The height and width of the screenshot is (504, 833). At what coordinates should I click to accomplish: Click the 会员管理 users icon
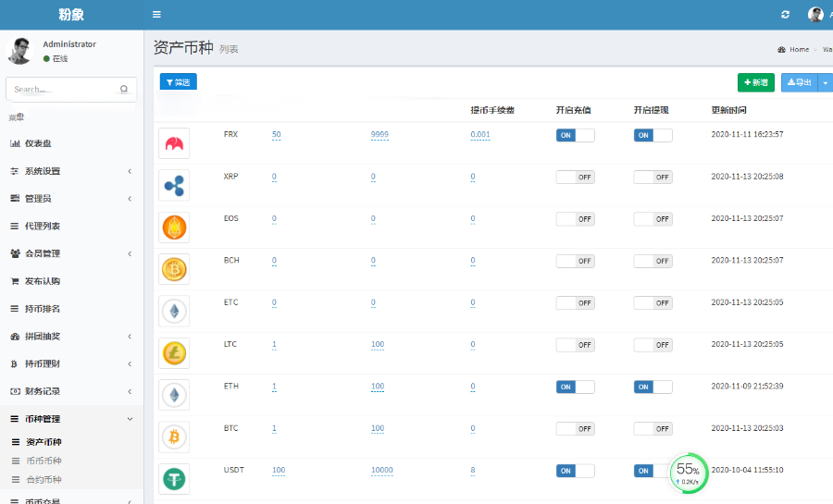(x=15, y=253)
